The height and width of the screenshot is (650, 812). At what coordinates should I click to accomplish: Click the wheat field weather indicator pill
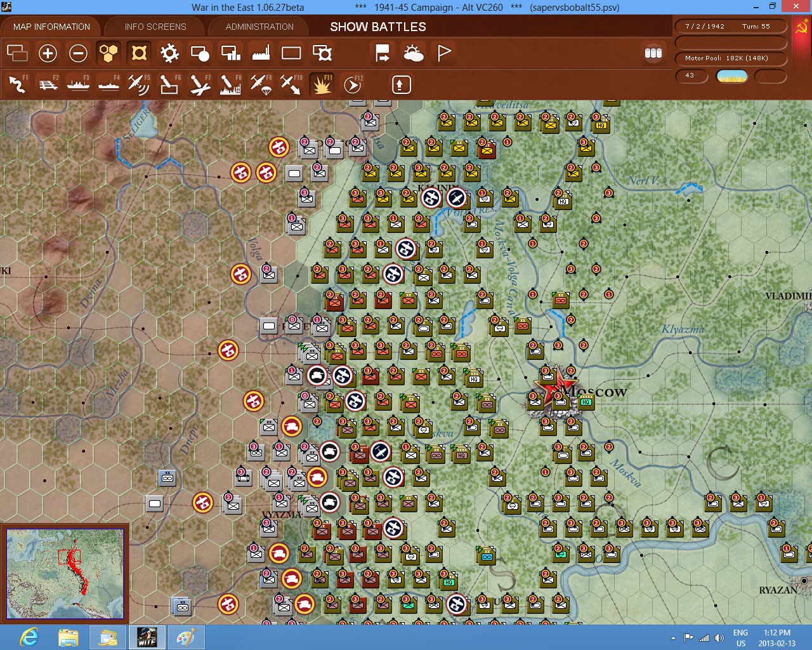[x=731, y=76]
